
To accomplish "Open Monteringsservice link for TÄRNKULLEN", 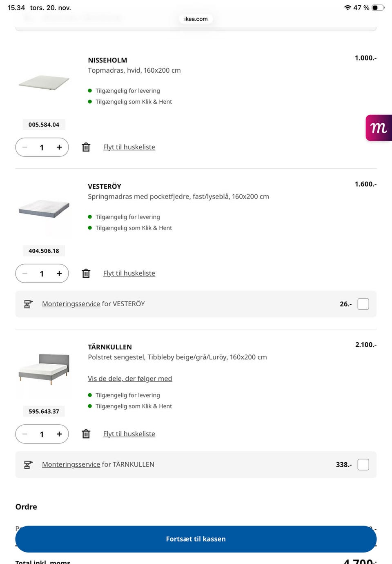I will 71,464.
